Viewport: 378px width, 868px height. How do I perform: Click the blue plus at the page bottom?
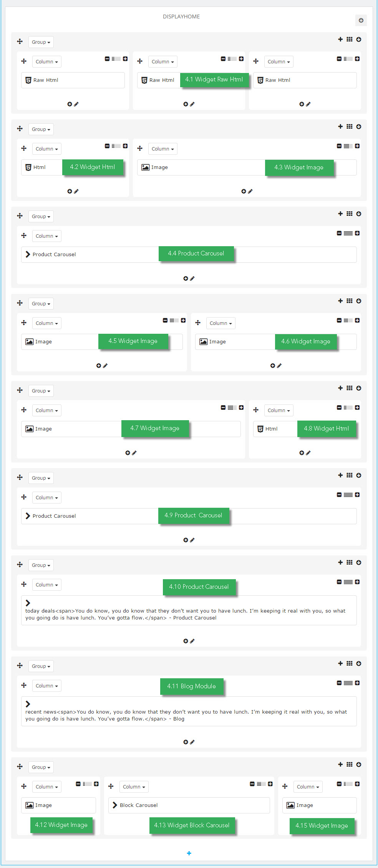pos(189,853)
